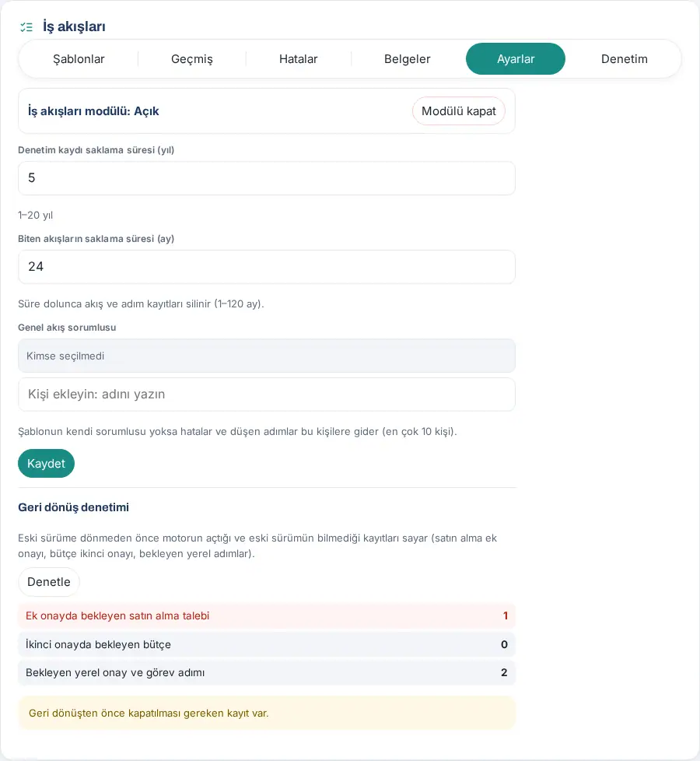Open the Geçmiş tab

pyautogui.click(x=192, y=59)
